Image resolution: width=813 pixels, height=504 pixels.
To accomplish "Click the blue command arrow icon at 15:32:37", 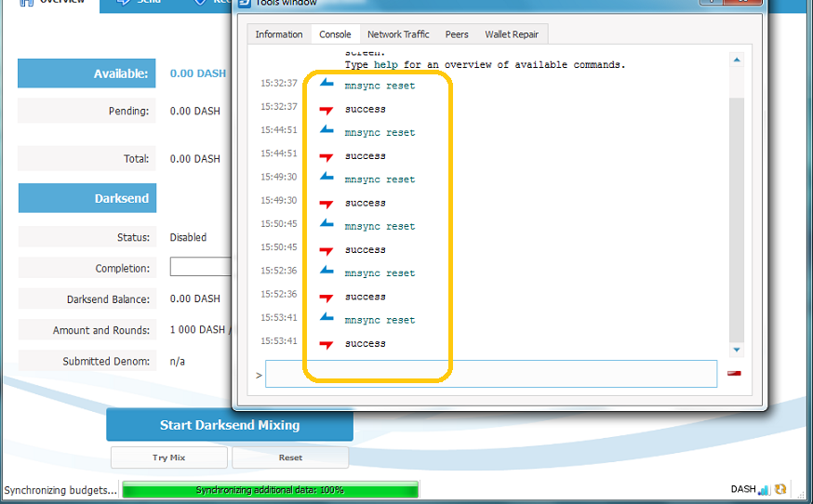I will (x=327, y=83).
